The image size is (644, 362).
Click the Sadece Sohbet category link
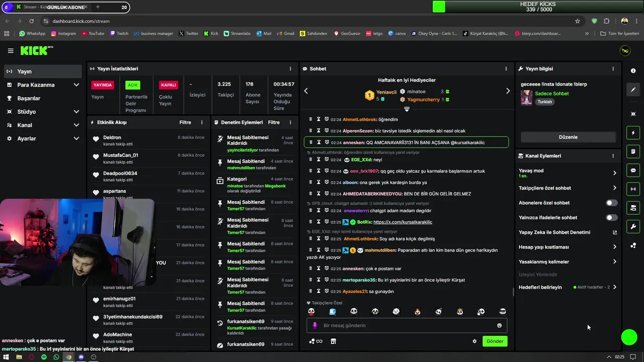coord(552,94)
